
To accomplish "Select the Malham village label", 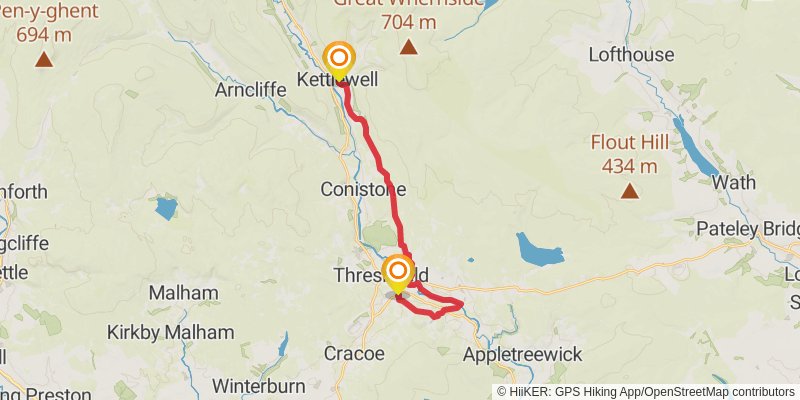I will click(x=184, y=293).
